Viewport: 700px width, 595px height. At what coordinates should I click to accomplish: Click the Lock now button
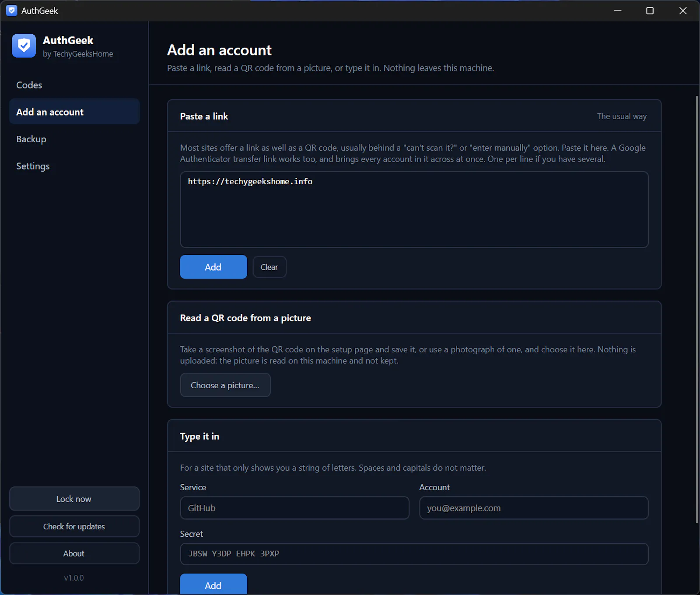click(74, 499)
